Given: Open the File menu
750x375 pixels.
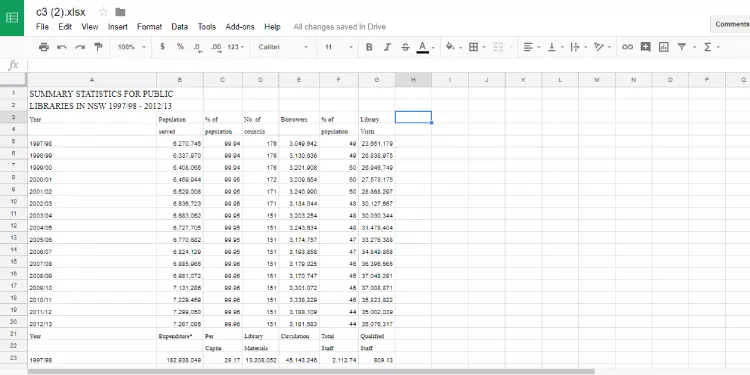Looking at the screenshot, I should [x=42, y=27].
